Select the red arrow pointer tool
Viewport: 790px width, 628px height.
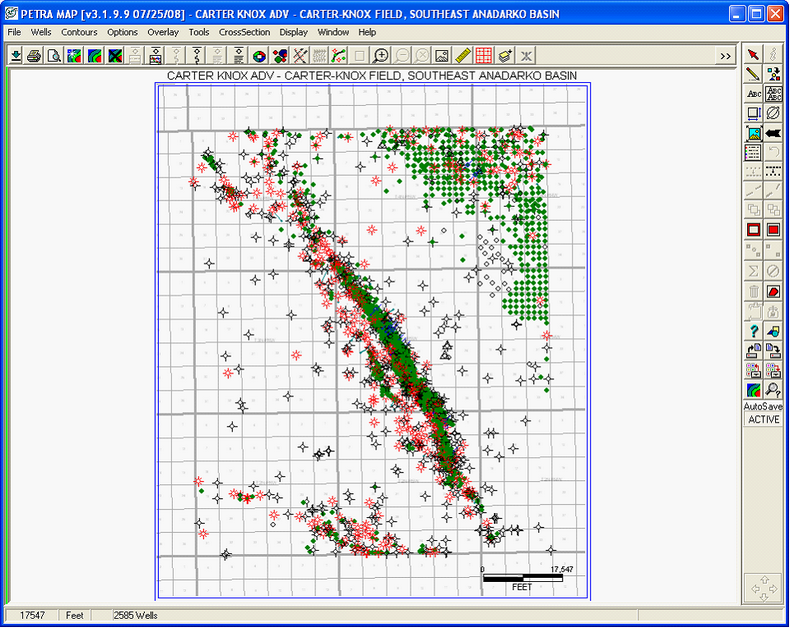click(x=753, y=54)
